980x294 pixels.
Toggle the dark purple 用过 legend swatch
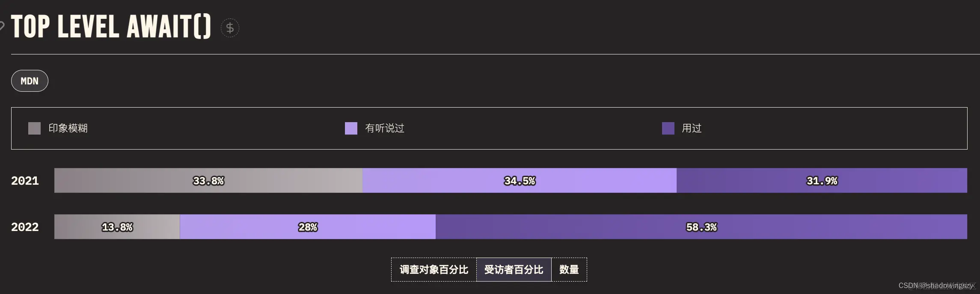[x=668, y=128]
